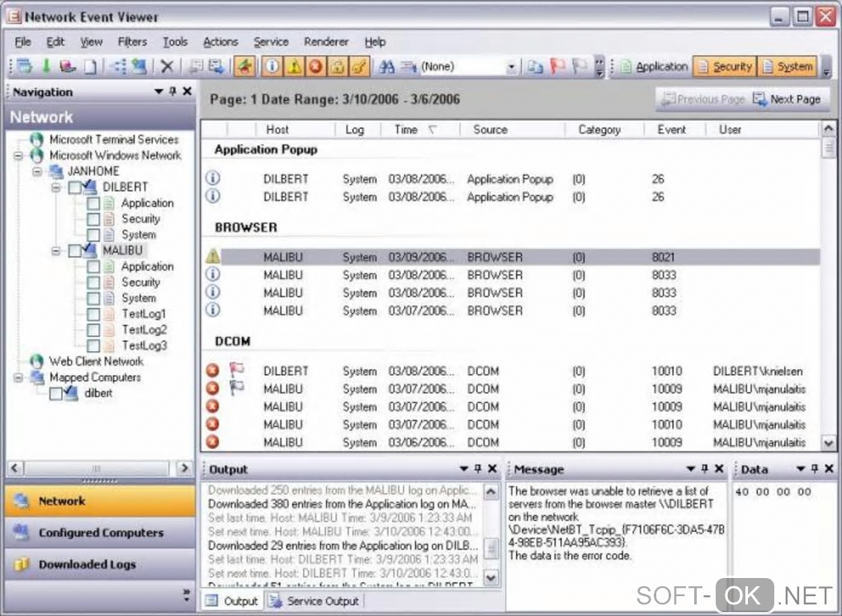
Task: Close the Output panel
Action: tap(492, 469)
